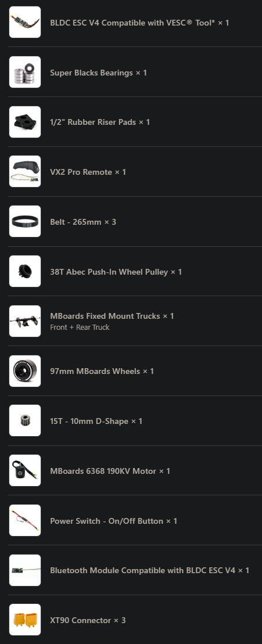Open the BLDC ESC V4 product thumbnail
This screenshot has height=644, width=262.
pos(25,22)
